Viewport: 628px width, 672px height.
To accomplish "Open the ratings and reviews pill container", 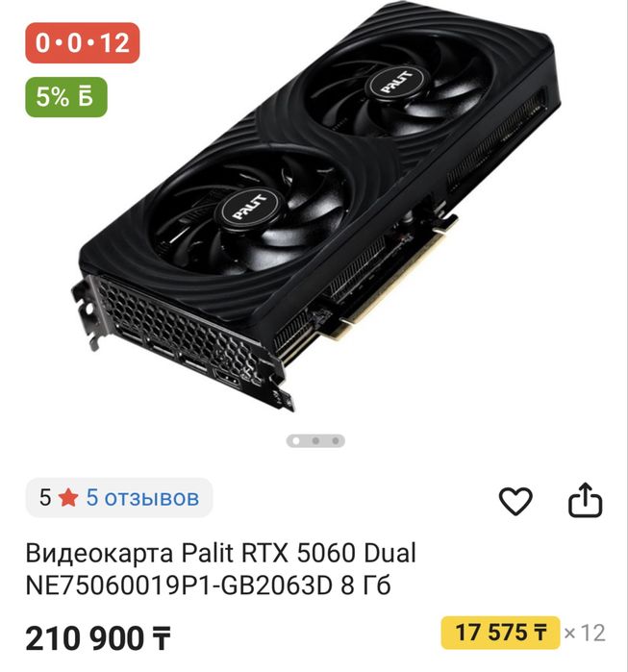I will (119, 498).
